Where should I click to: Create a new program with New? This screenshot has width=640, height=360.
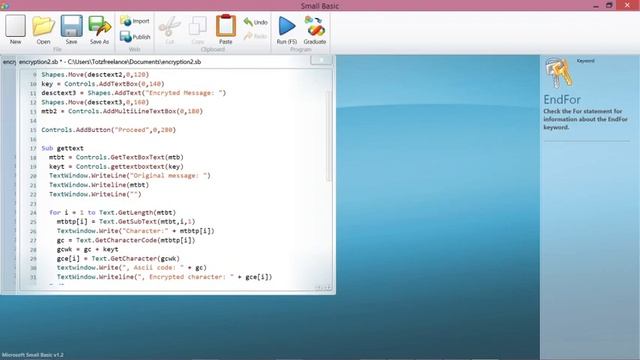(16, 29)
